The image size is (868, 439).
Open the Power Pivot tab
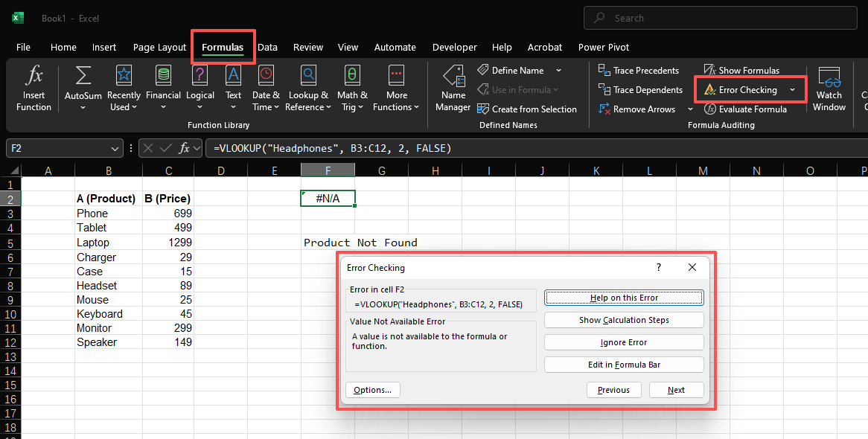click(x=603, y=47)
